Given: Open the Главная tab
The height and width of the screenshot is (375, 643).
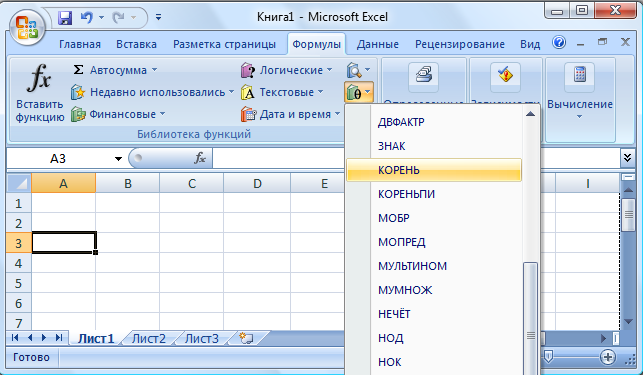Looking at the screenshot, I should 80,44.
